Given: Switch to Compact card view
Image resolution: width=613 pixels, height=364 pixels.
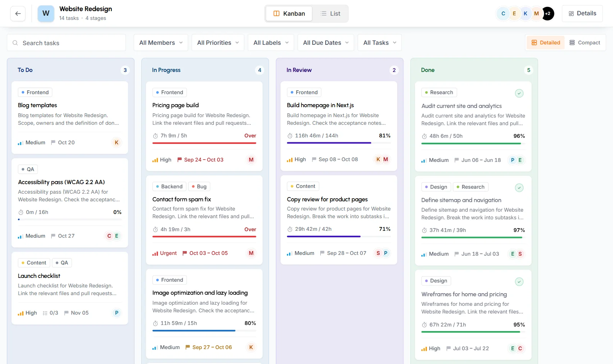Looking at the screenshot, I should click(585, 43).
